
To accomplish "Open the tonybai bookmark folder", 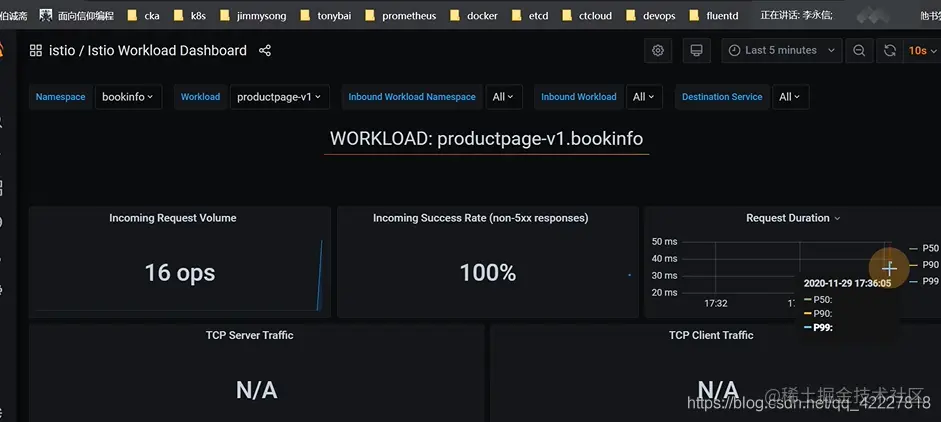I will pyautogui.click(x=327, y=16).
